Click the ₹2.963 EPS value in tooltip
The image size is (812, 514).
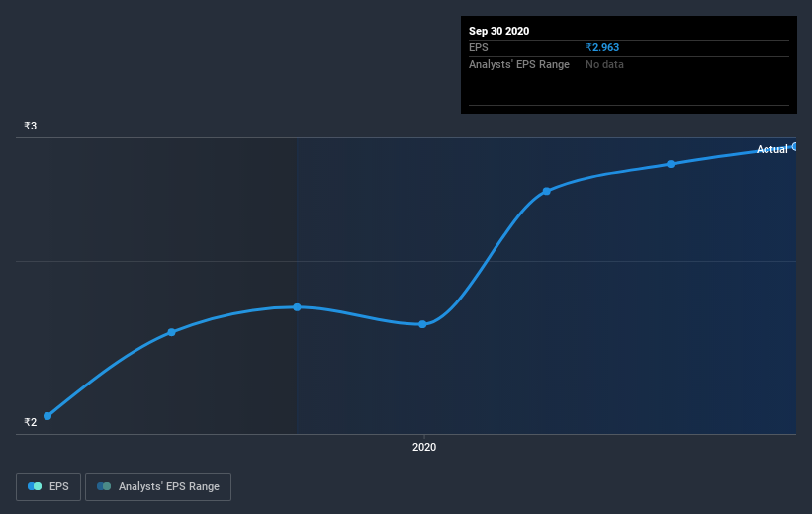(602, 47)
